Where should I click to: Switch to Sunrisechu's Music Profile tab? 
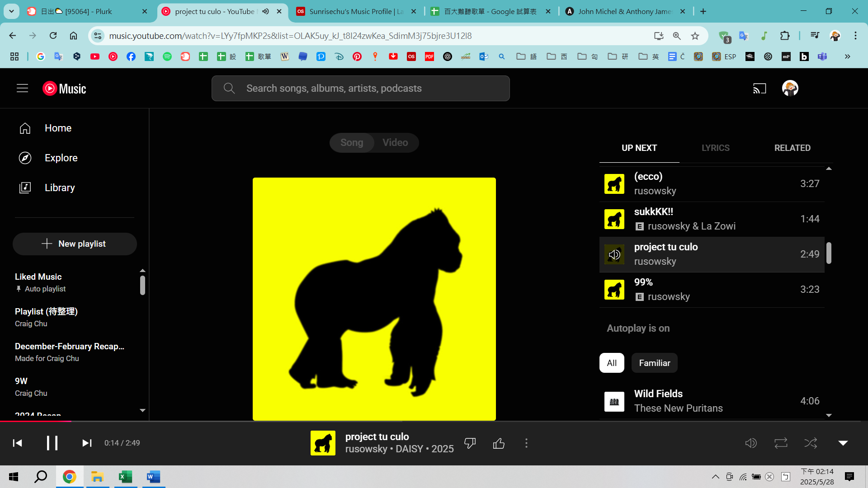pyautogui.click(x=356, y=11)
